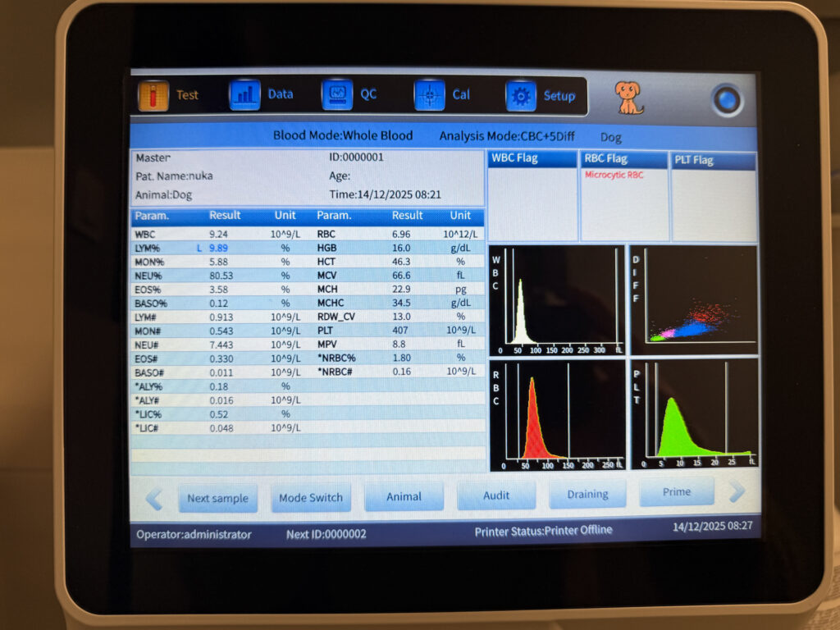Click the dog species icon
Screen dimensions: 840x630
[629, 98]
